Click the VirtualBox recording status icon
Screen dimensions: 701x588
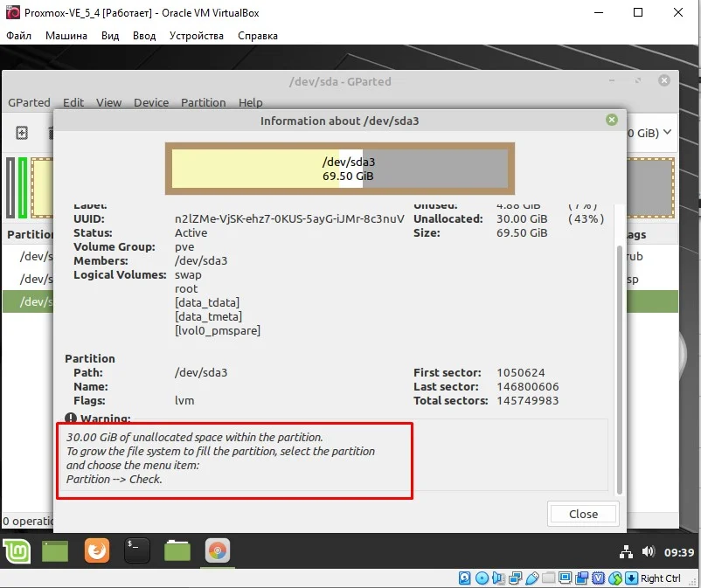click(581, 578)
